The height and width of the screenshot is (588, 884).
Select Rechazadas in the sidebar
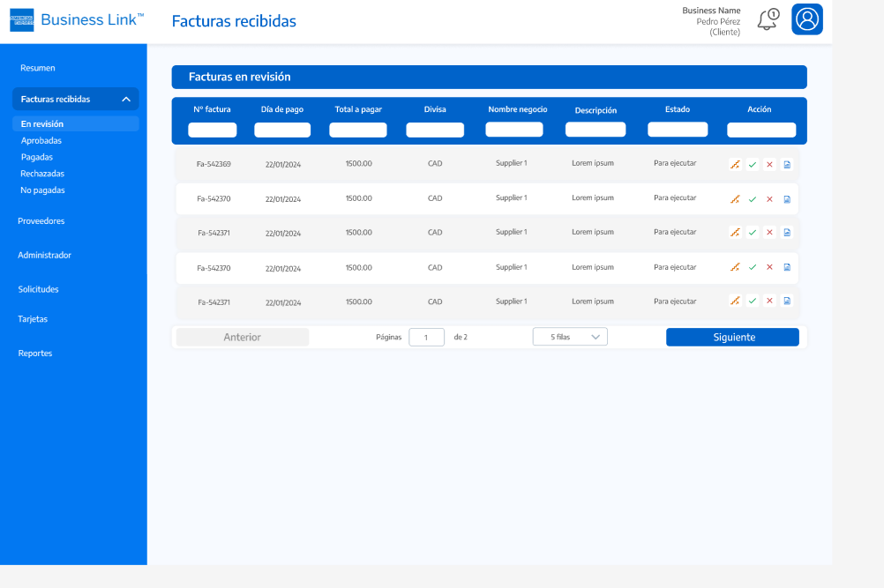(x=42, y=174)
